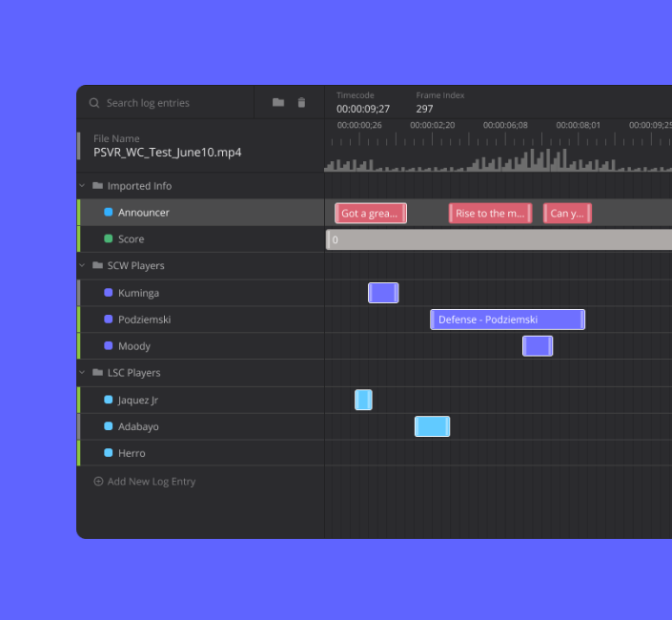Click the folder icon beside search

coord(278,103)
